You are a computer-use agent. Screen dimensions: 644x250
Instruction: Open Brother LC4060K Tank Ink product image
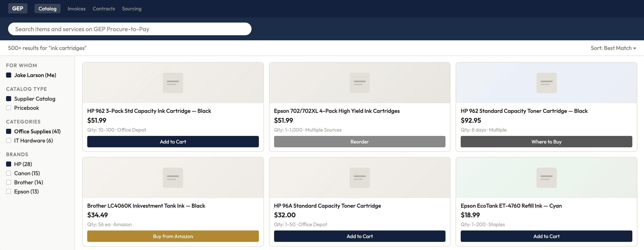pyautogui.click(x=173, y=178)
